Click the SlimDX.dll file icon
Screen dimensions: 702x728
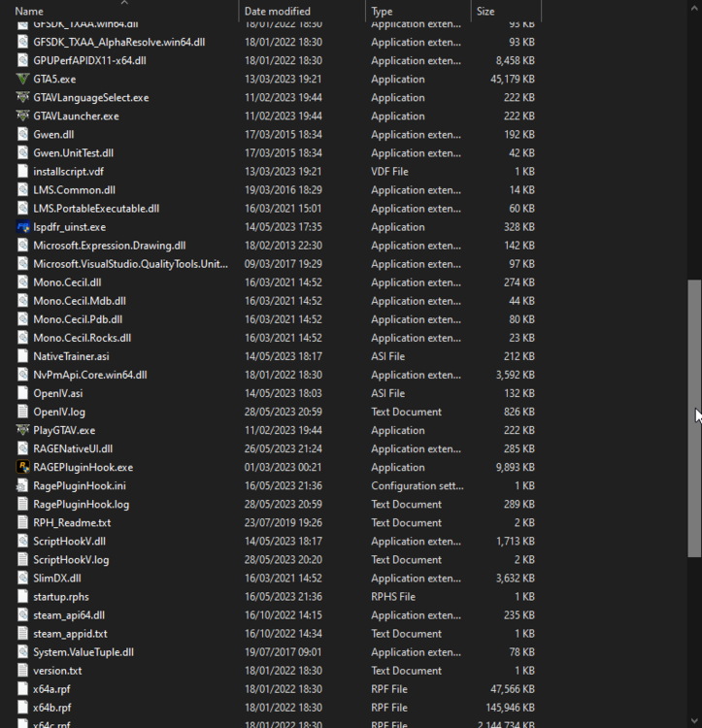pos(22,579)
